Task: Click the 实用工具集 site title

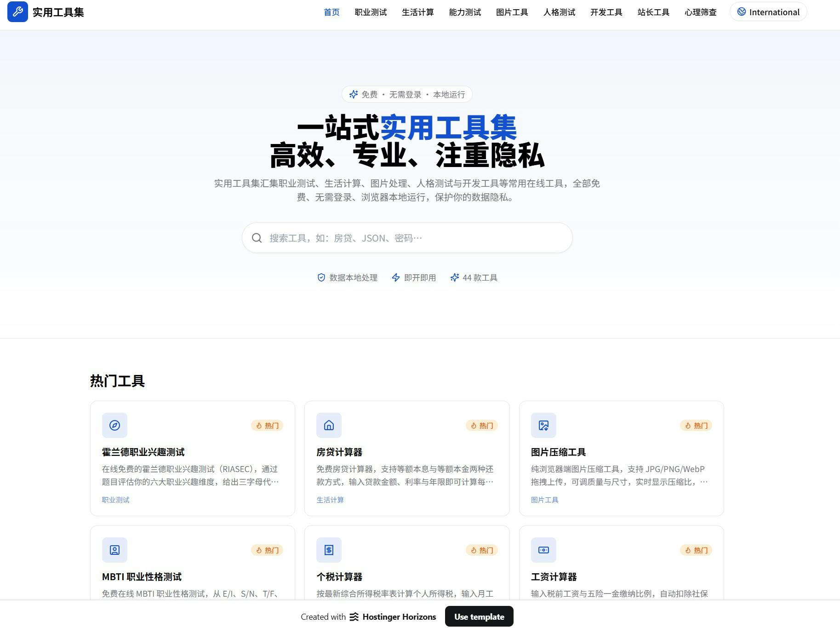Action: (x=58, y=12)
